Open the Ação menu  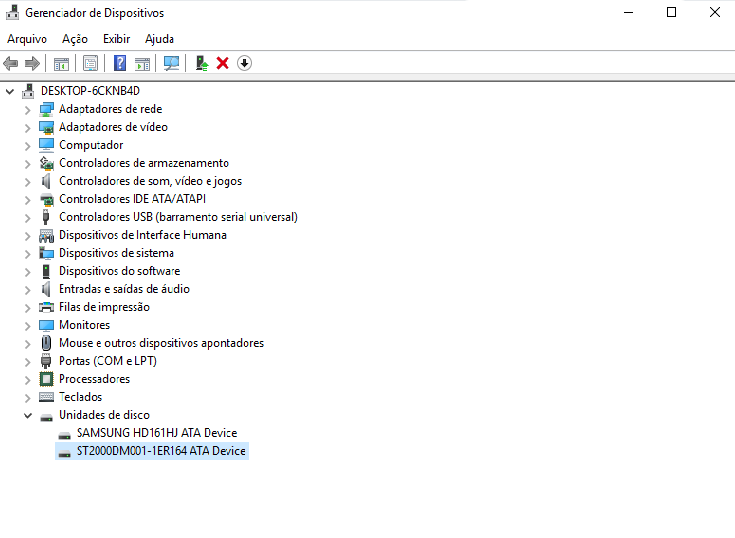coord(75,39)
